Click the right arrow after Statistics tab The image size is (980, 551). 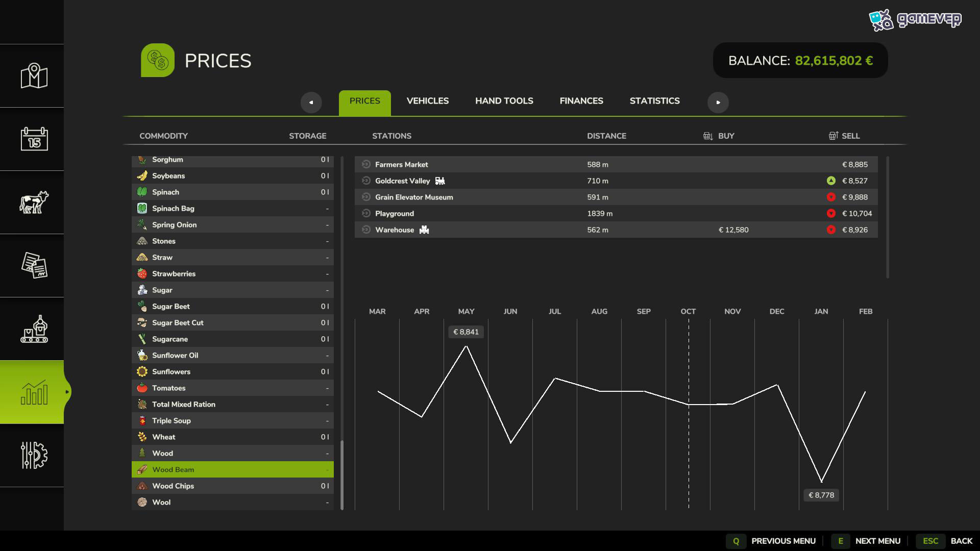pyautogui.click(x=718, y=103)
